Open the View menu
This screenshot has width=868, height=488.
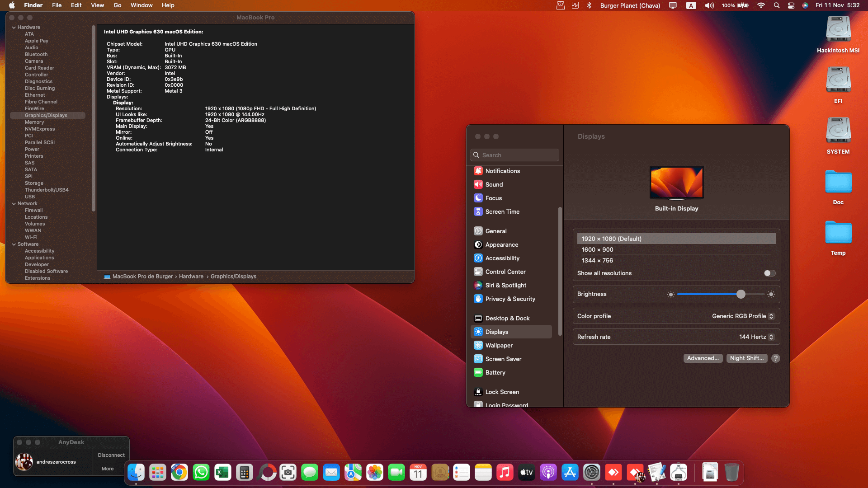(x=97, y=5)
